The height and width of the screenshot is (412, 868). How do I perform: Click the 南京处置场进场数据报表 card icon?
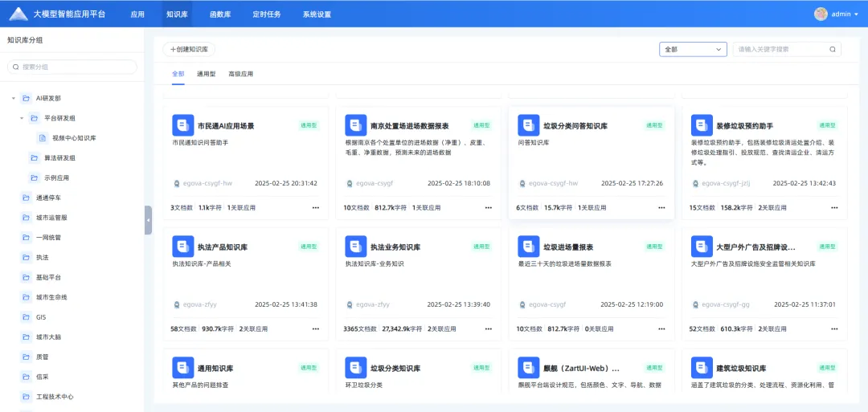[x=355, y=125]
